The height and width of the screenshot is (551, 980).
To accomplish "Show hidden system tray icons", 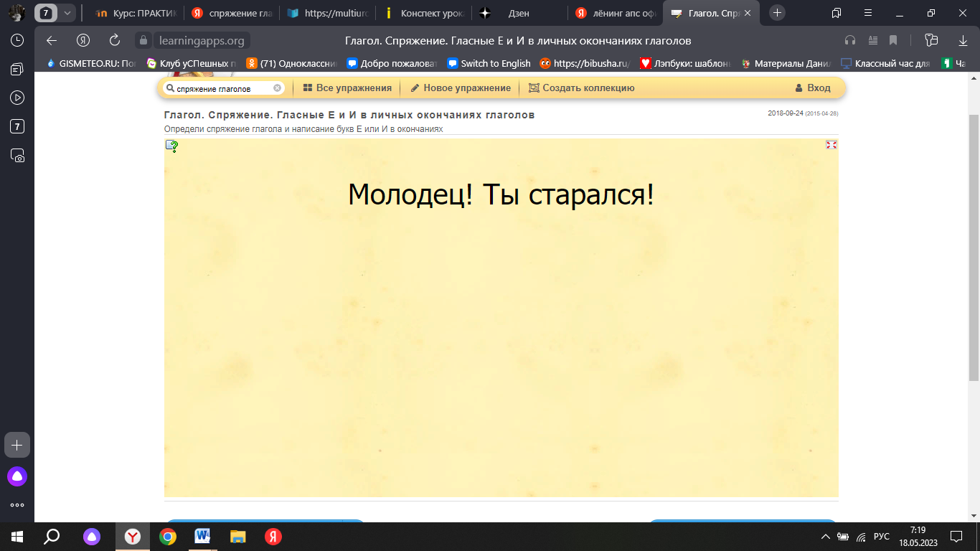I will (826, 537).
